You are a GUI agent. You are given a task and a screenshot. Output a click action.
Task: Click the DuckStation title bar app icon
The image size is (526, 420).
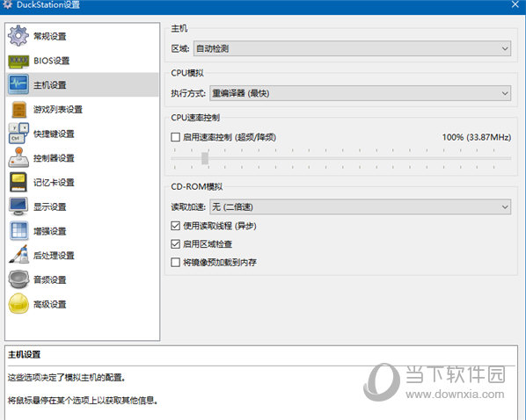(x=7, y=4)
